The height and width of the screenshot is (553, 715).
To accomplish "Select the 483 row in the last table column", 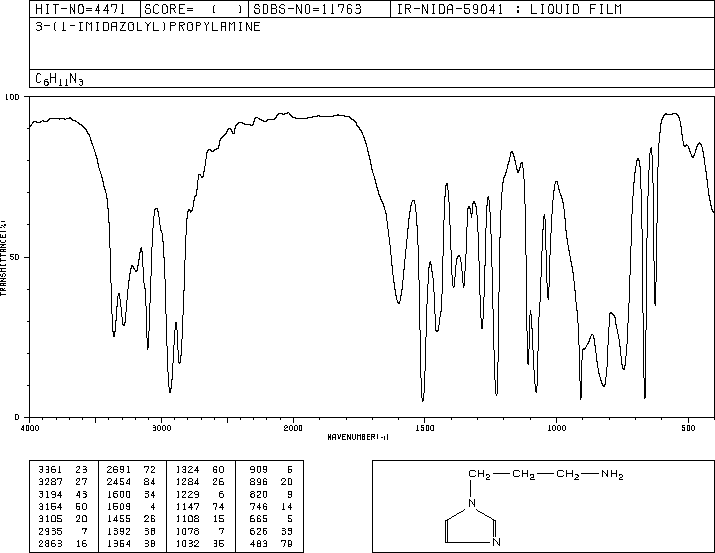I will [x=271, y=543].
